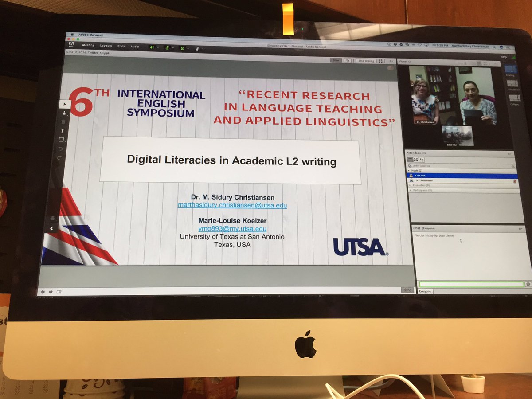Open the microphone options dropdown arrow
Image resolution: width=532 pixels, height=399 pixels.
pos(173,48)
